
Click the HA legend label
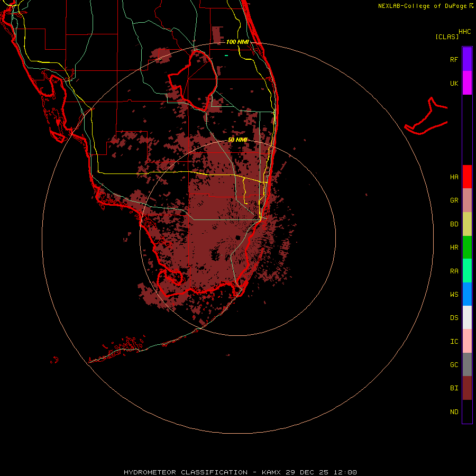[x=454, y=177]
